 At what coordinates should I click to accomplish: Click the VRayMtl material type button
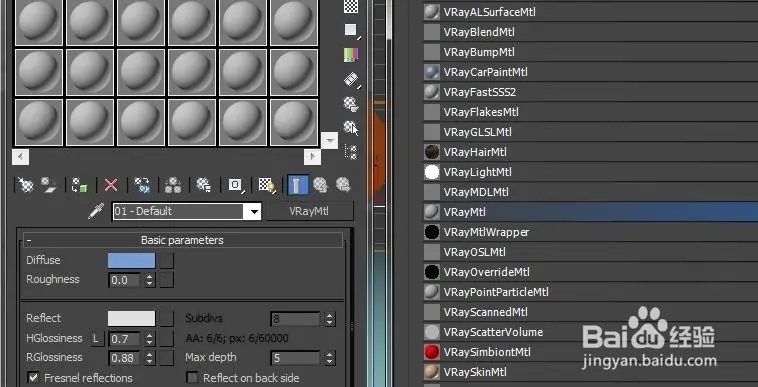[x=309, y=211]
